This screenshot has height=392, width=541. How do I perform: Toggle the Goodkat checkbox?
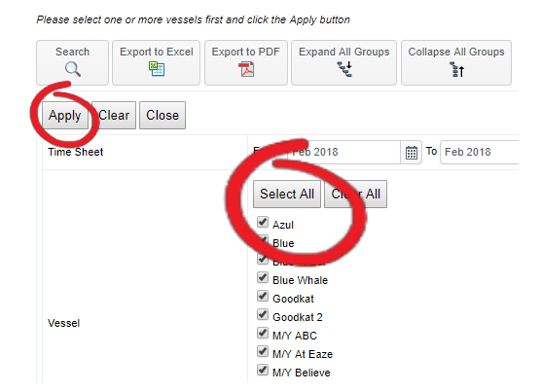[263, 296]
